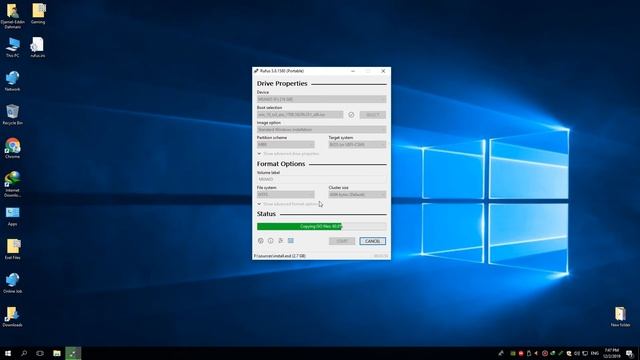Expand Show advanced format options
The image size is (640, 360).
[x=288, y=204]
